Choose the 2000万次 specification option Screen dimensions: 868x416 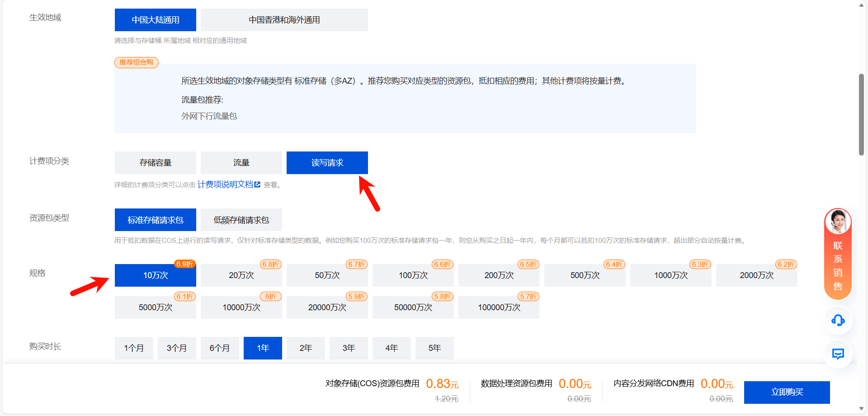[756, 275]
